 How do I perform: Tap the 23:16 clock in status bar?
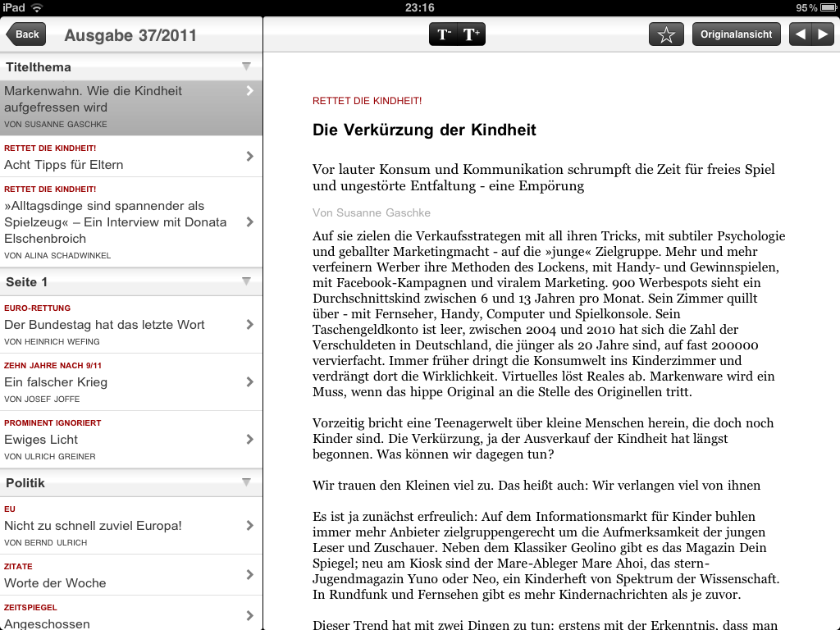(x=419, y=7)
